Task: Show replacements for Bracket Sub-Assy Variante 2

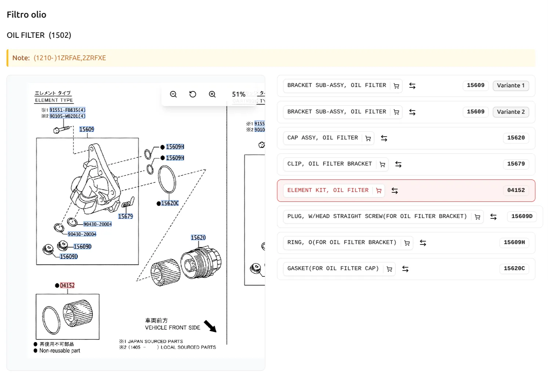Action: [412, 112]
